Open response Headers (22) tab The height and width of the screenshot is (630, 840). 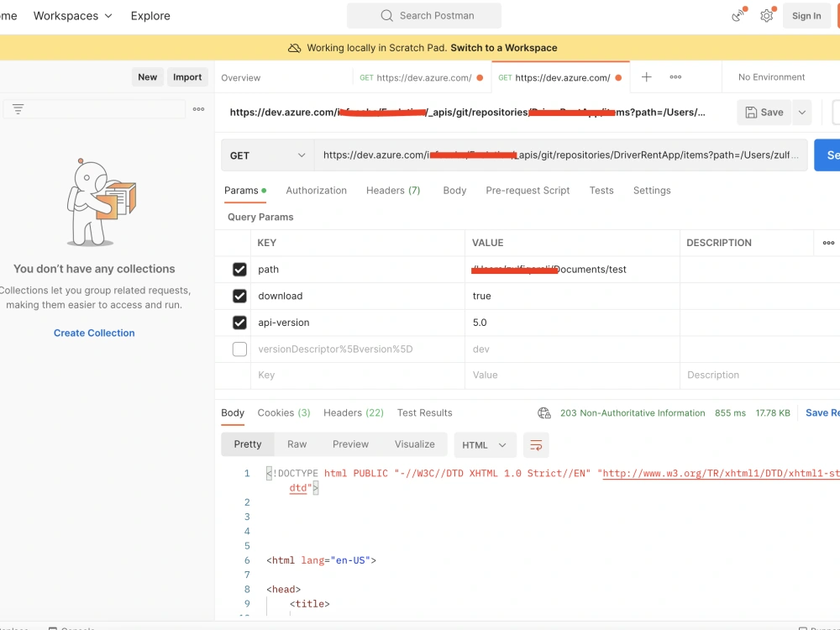(x=354, y=413)
